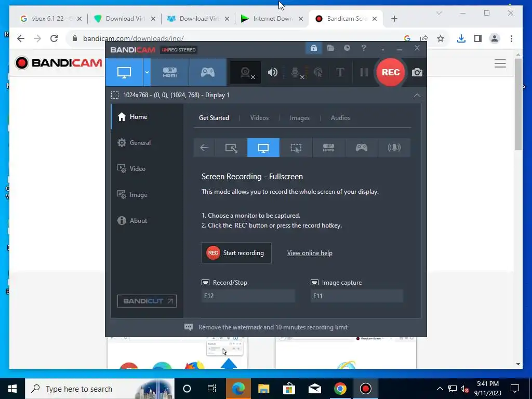Viewport: 532px width, 399px height.
Task: Click the big red REC button
Action: tap(391, 72)
